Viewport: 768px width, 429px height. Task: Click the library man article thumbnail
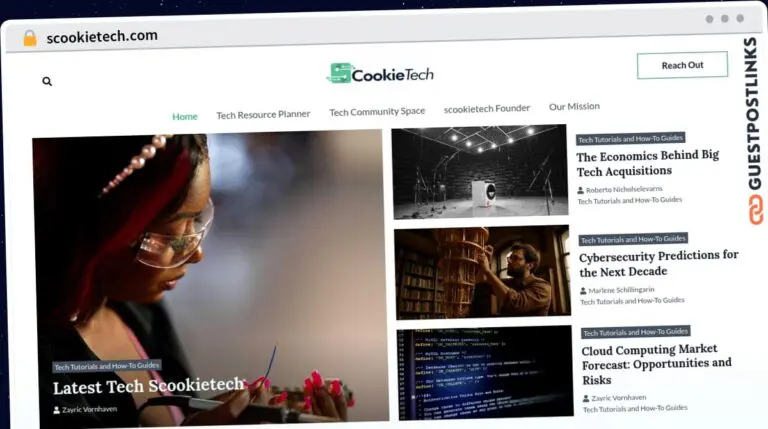coord(482,272)
